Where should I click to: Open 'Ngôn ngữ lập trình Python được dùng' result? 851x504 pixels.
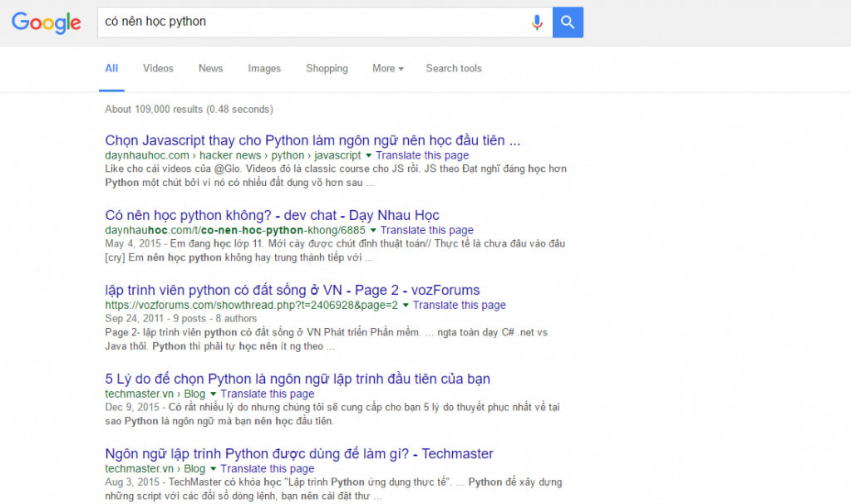[x=299, y=453]
